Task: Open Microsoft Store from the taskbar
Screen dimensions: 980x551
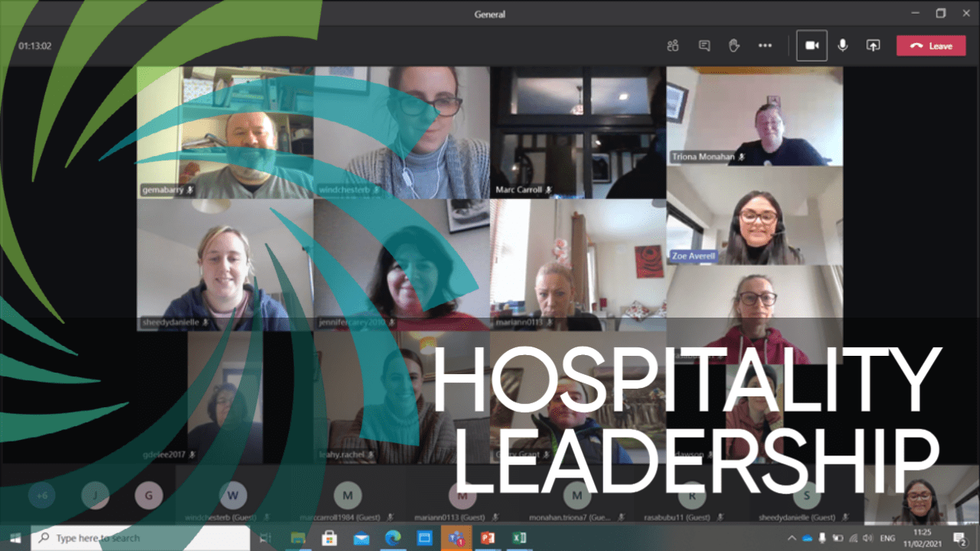Action: click(x=330, y=538)
